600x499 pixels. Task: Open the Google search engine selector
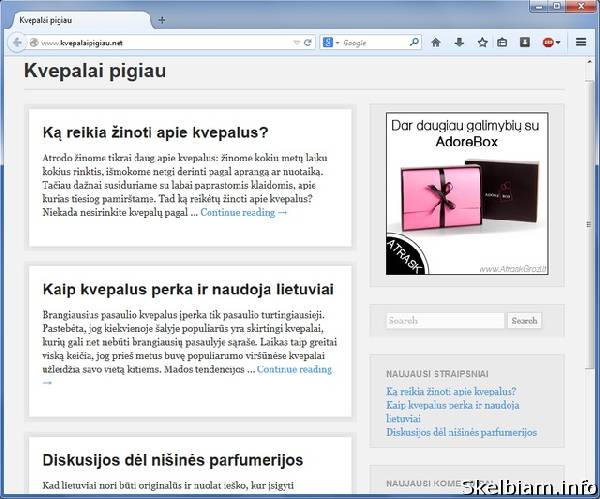[331, 42]
